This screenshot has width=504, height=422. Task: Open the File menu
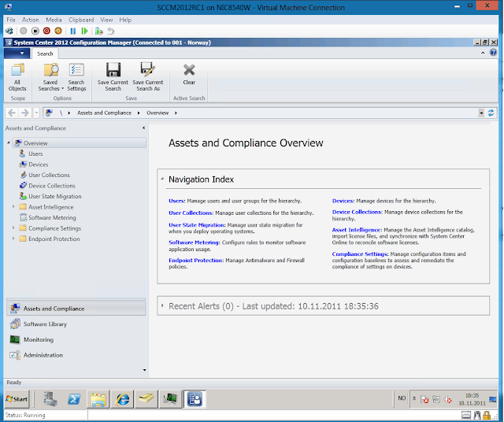pyautogui.click(x=11, y=20)
